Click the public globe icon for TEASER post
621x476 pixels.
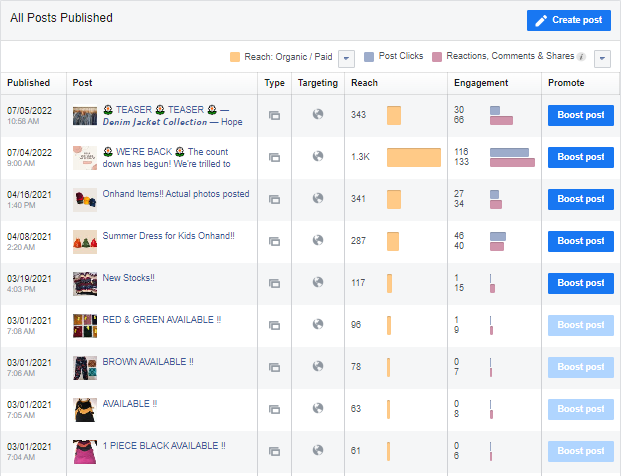coord(318,114)
